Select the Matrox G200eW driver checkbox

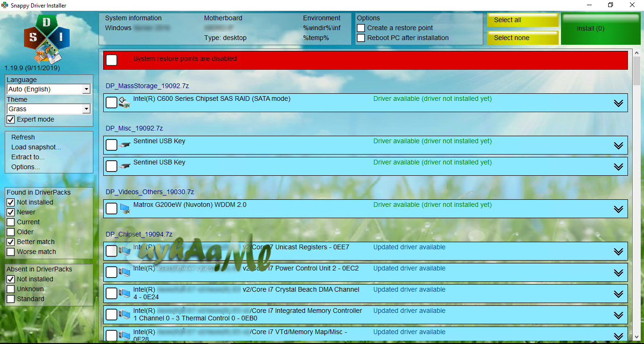click(x=112, y=208)
